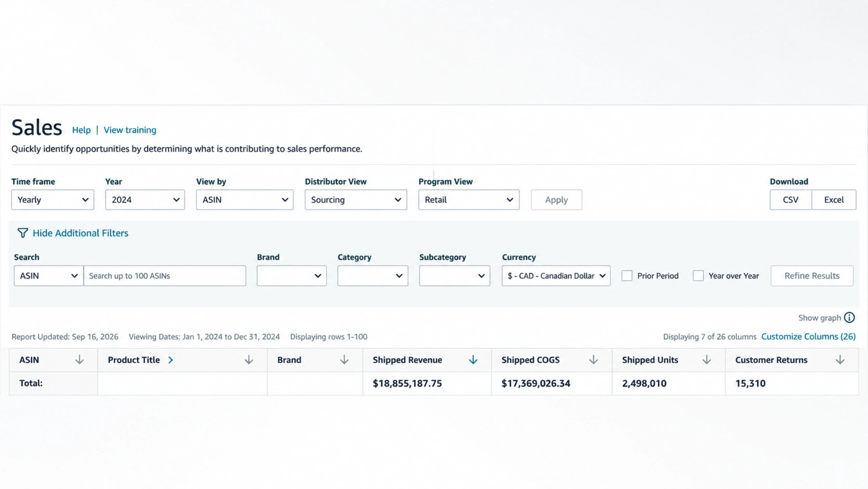Screen dimensions: 868x489
Task: Click the filter funnel icon
Action: [22, 233]
